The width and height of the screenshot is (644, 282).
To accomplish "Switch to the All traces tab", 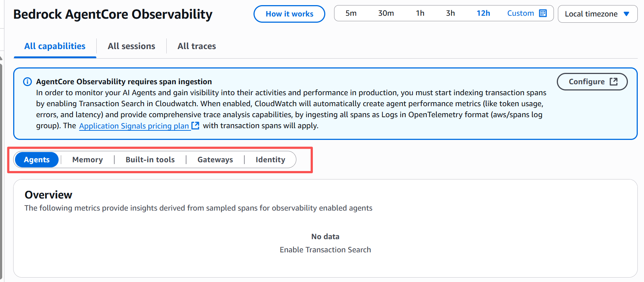I will [x=197, y=46].
